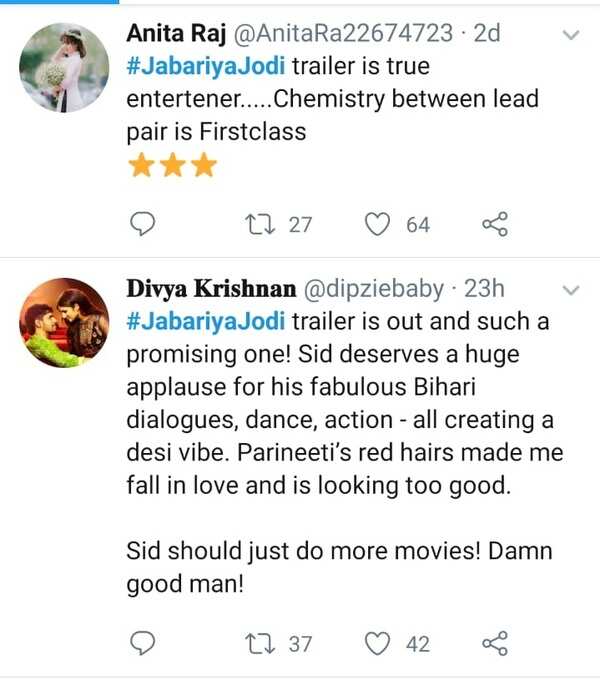The height and width of the screenshot is (680, 600).
Task: Expand more options on Divya Krishnan's tweet
Action: (571, 291)
